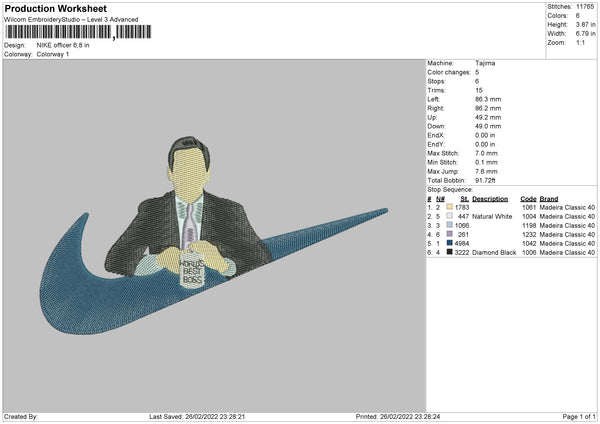Image resolution: width=600 pixels, height=424 pixels.
Task: Click the dark blue swatch for code 1042
Action: pyautogui.click(x=450, y=243)
